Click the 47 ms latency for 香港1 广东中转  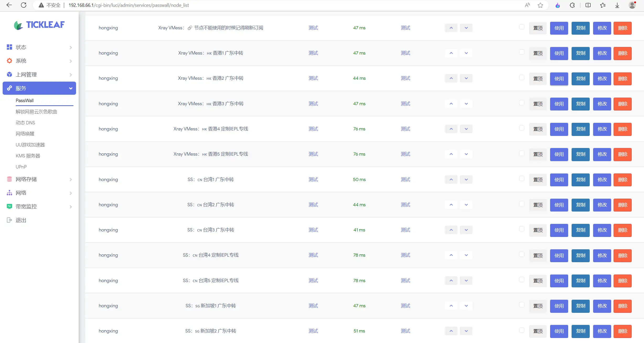(x=359, y=53)
